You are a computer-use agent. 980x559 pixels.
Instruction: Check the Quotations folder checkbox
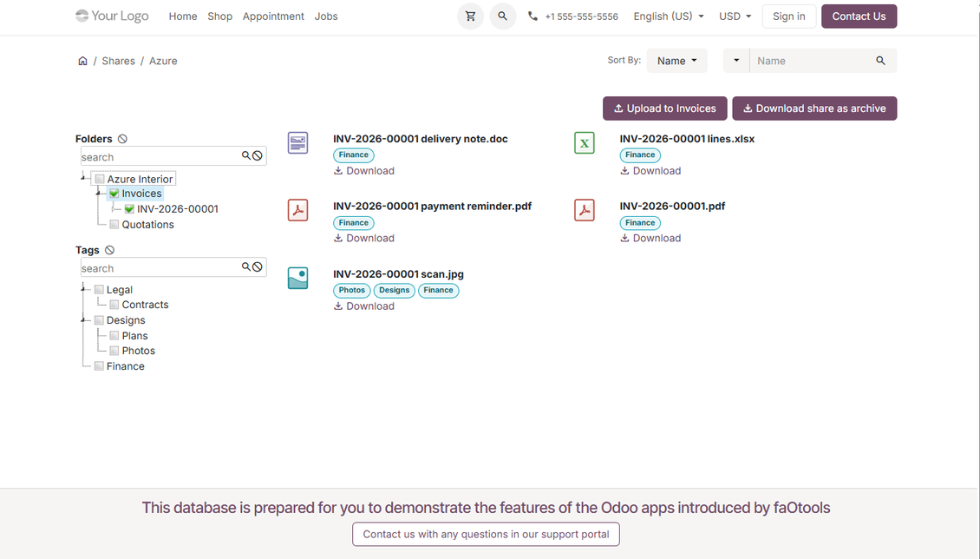(x=114, y=225)
